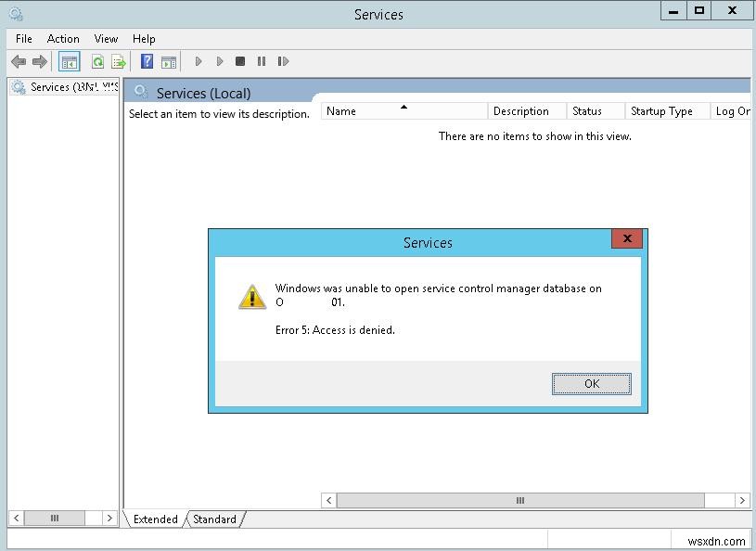Image resolution: width=756 pixels, height=551 pixels.
Task: Open the Action menu
Action: click(63, 39)
